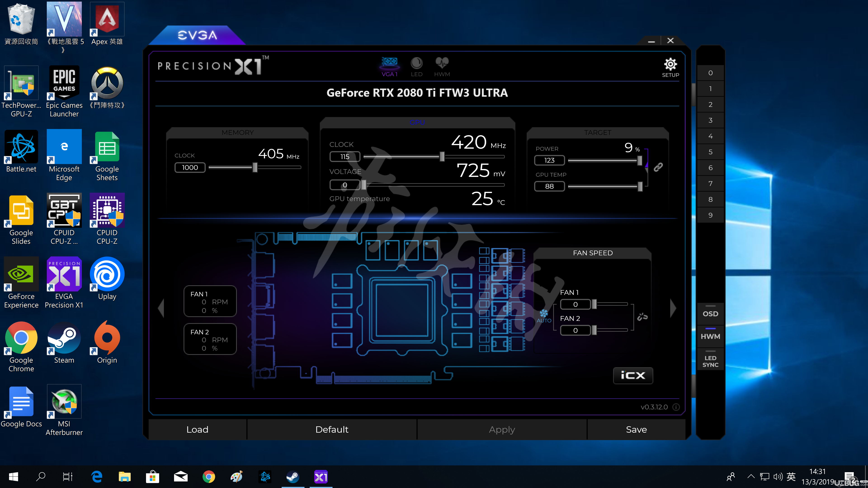The height and width of the screenshot is (488, 868).
Task: Select profile slot 4
Action: (710, 136)
